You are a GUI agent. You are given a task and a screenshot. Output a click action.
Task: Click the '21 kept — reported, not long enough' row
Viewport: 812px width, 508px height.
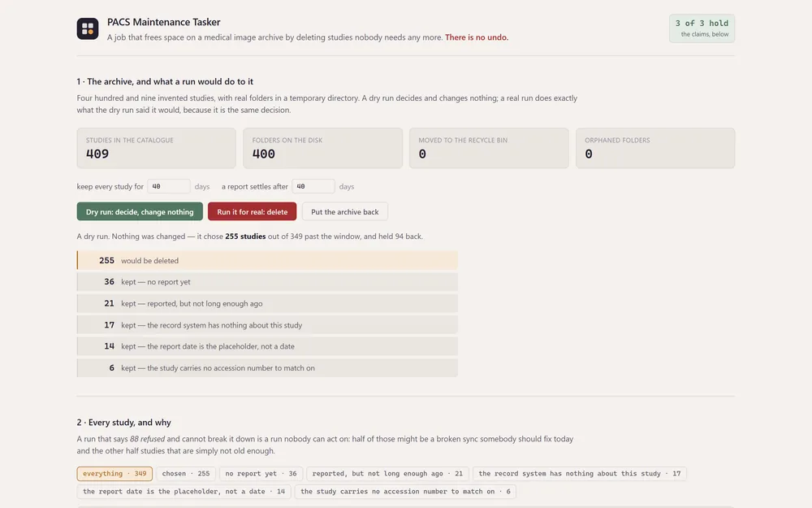pyautogui.click(x=267, y=303)
